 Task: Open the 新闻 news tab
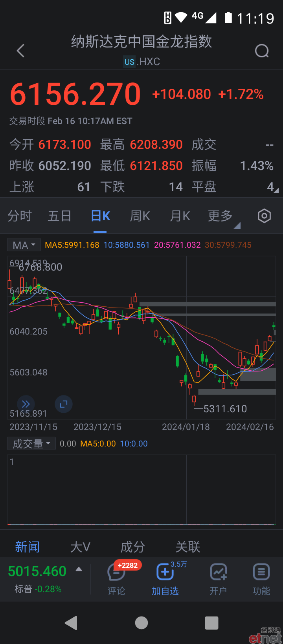[28, 547]
